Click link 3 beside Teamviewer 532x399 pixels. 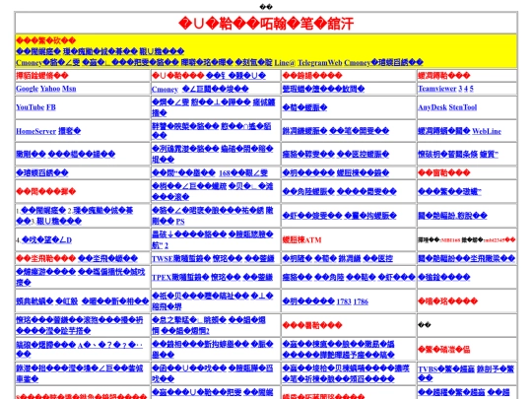click(460, 89)
